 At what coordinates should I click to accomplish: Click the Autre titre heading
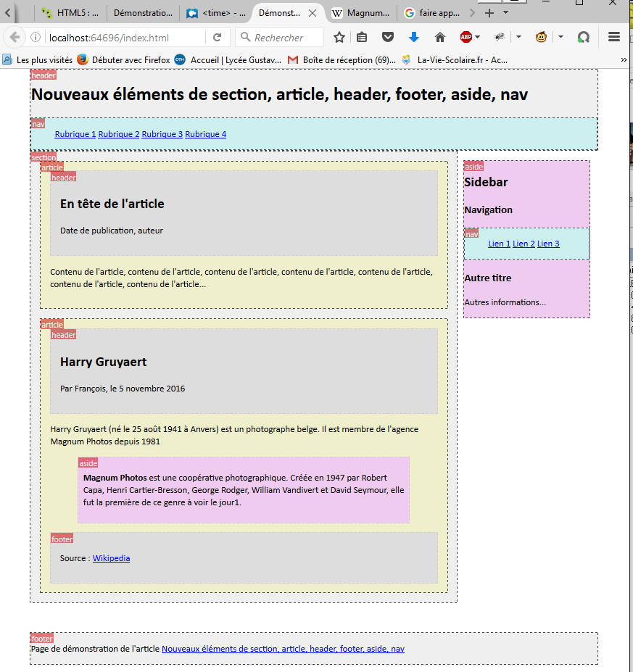tap(488, 278)
